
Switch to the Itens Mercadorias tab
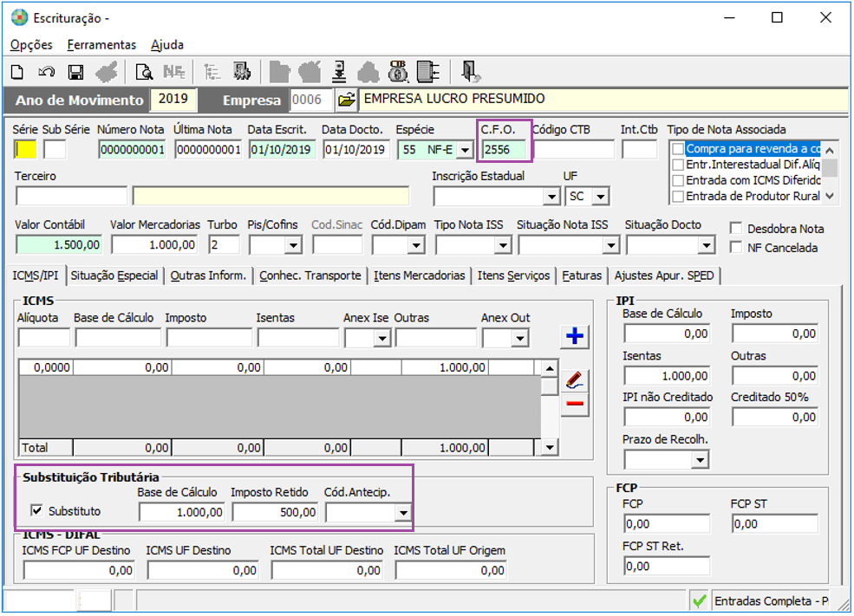[x=420, y=276]
